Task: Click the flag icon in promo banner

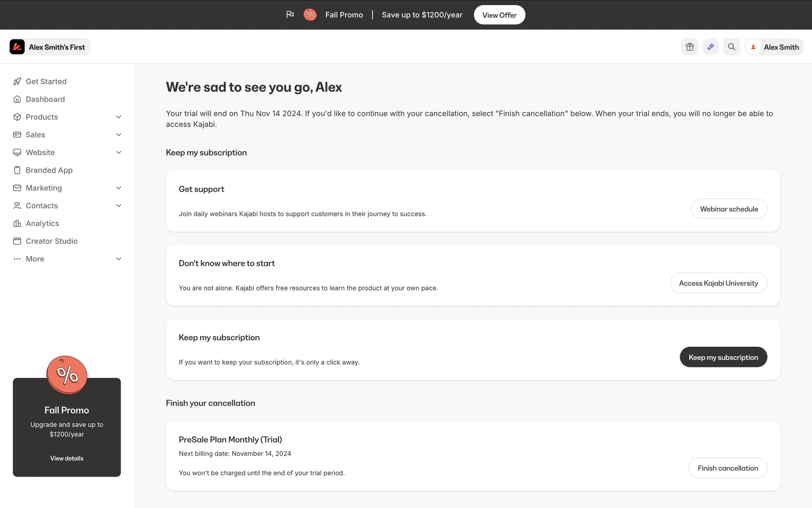Action: [x=290, y=15]
